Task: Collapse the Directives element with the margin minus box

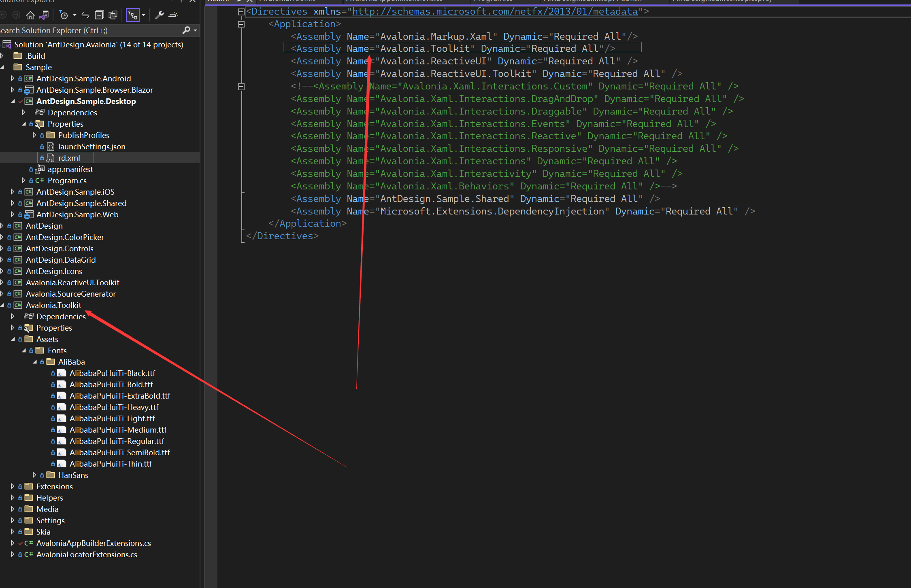Action: click(x=241, y=11)
